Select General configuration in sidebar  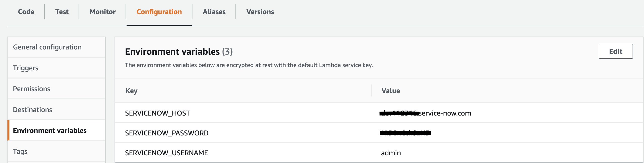56,47
